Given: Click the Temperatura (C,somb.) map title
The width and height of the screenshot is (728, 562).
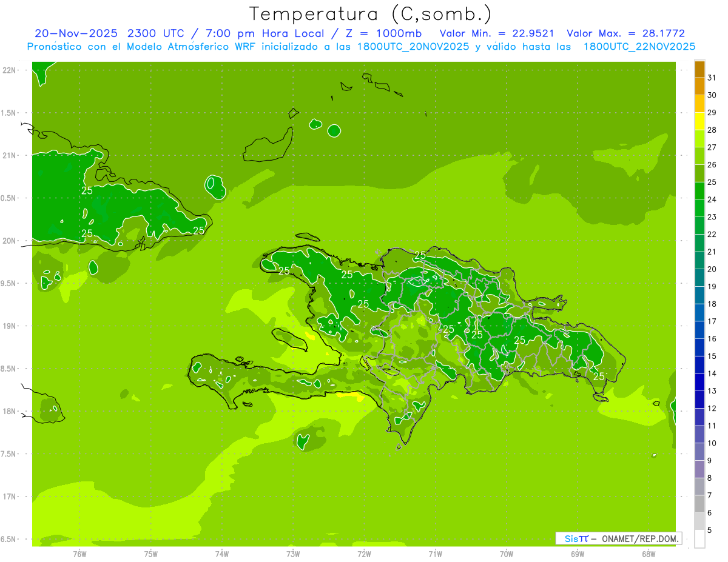Looking at the screenshot, I should click(x=370, y=14).
